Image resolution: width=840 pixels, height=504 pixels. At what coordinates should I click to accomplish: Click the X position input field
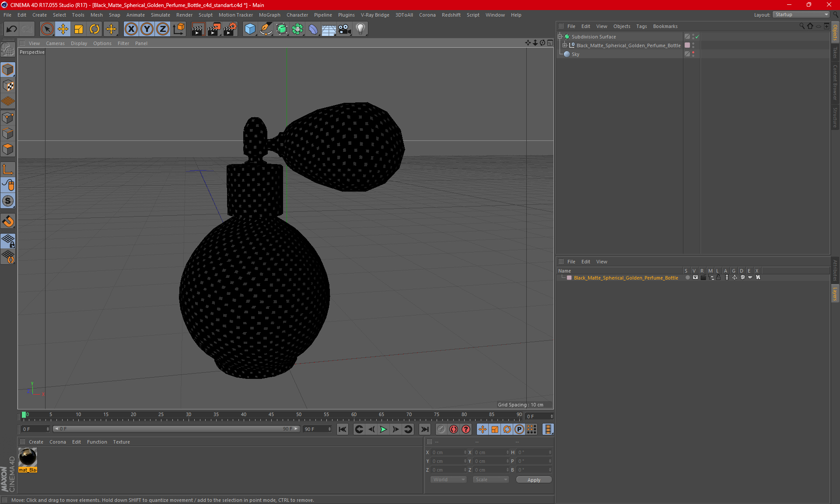click(448, 452)
